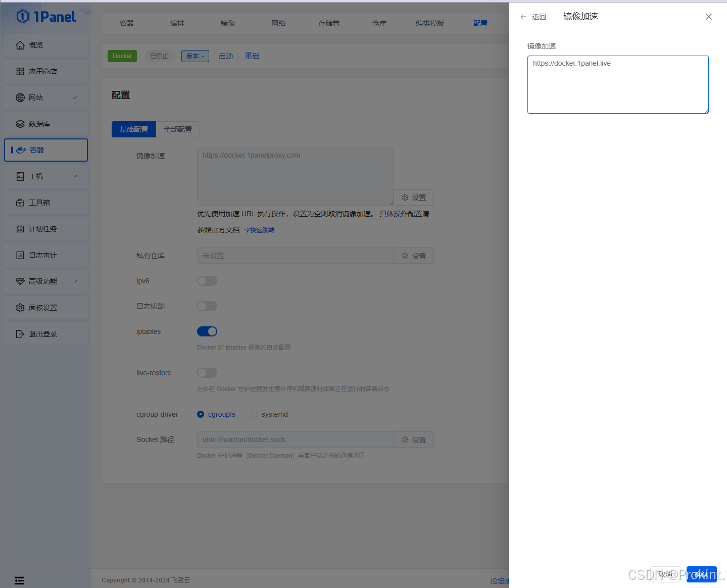Click the 退出登录 logout icon

coord(20,334)
